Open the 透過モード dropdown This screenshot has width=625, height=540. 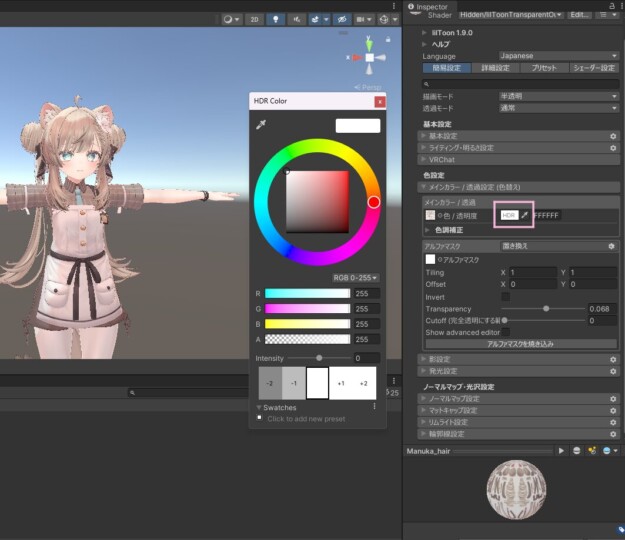[x=558, y=108]
